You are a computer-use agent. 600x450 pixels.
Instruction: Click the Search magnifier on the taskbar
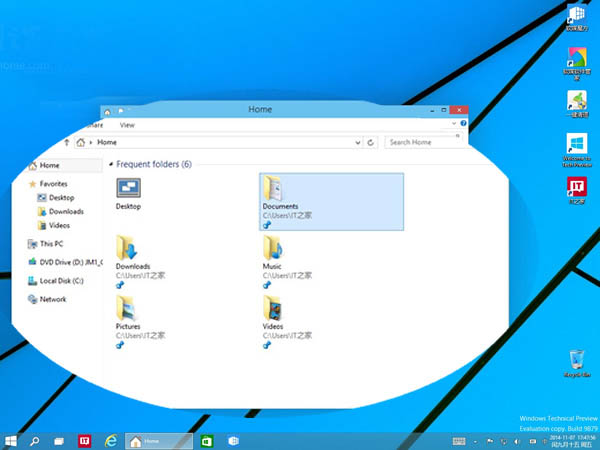(x=35, y=440)
